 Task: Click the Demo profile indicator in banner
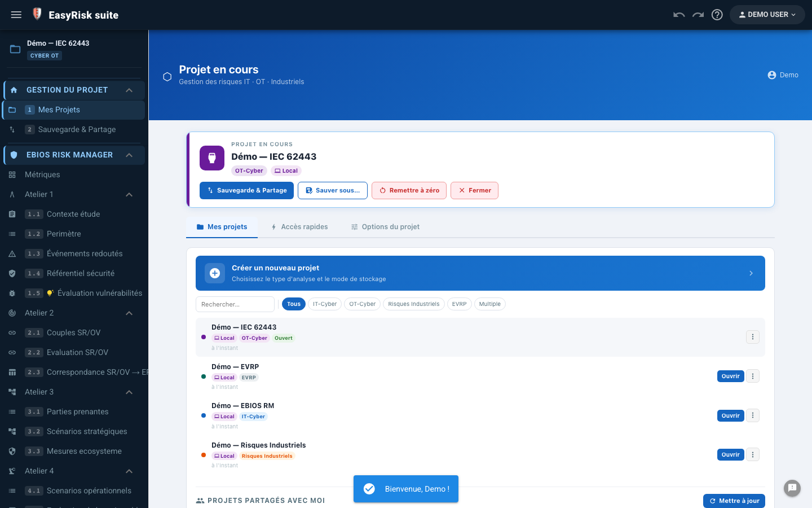[x=783, y=75]
